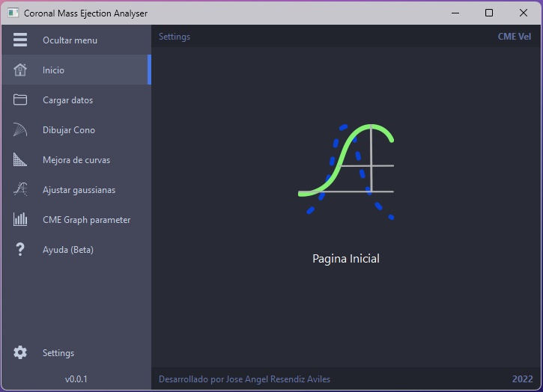Click the question mark help icon

click(20, 249)
